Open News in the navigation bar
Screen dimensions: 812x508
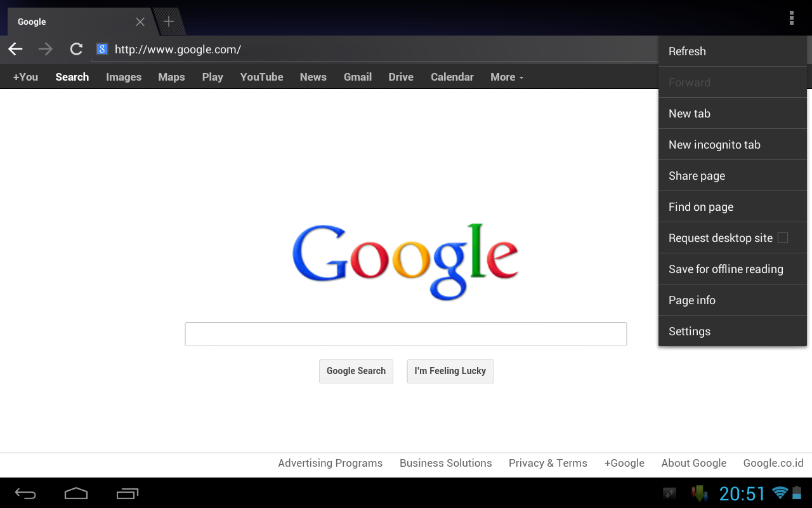click(x=313, y=77)
